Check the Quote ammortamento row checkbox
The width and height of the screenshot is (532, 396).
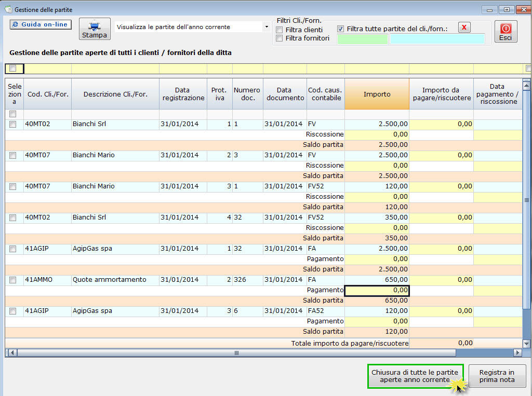tap(13, 280)
